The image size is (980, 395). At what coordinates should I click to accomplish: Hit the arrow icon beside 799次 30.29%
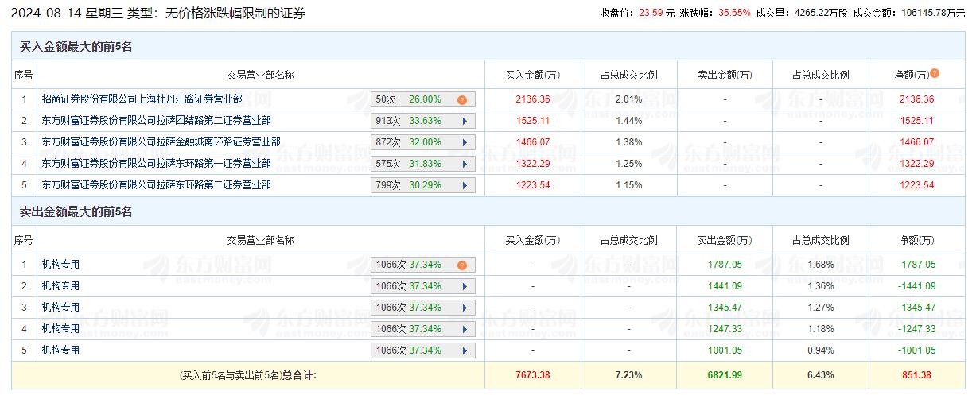(464, 185)
